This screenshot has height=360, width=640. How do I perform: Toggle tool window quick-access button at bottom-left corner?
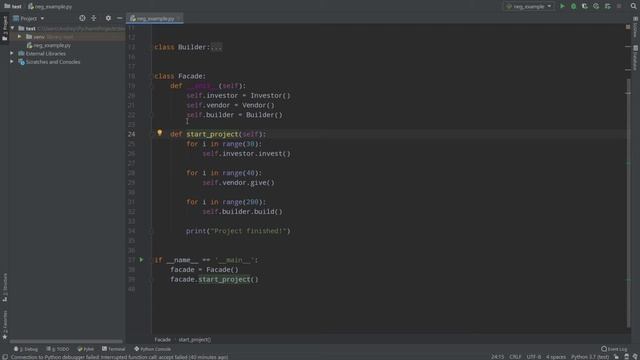tap(4, 357)
